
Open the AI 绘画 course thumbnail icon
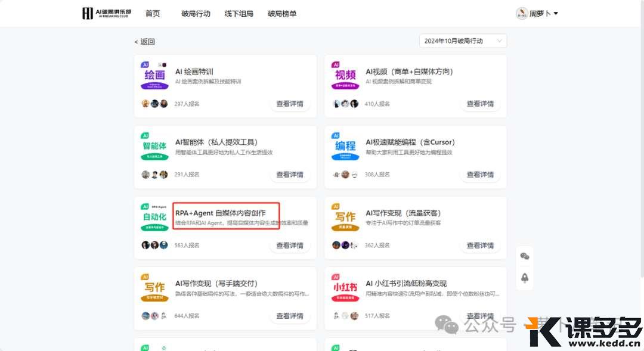click(154, 76)
